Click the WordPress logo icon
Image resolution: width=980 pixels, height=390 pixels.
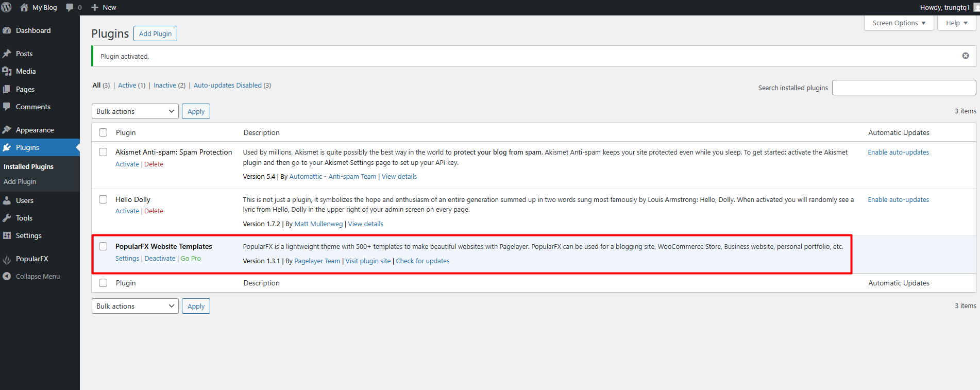(6, 7)
